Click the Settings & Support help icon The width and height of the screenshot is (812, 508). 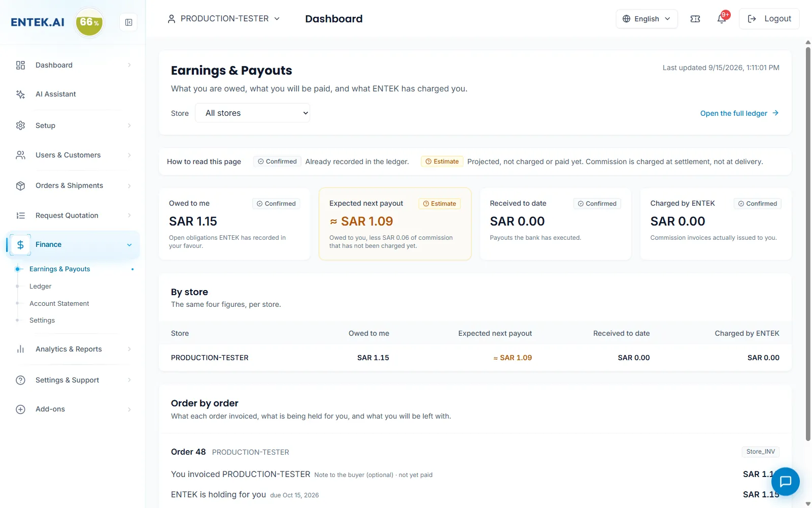tap(20, 380)
